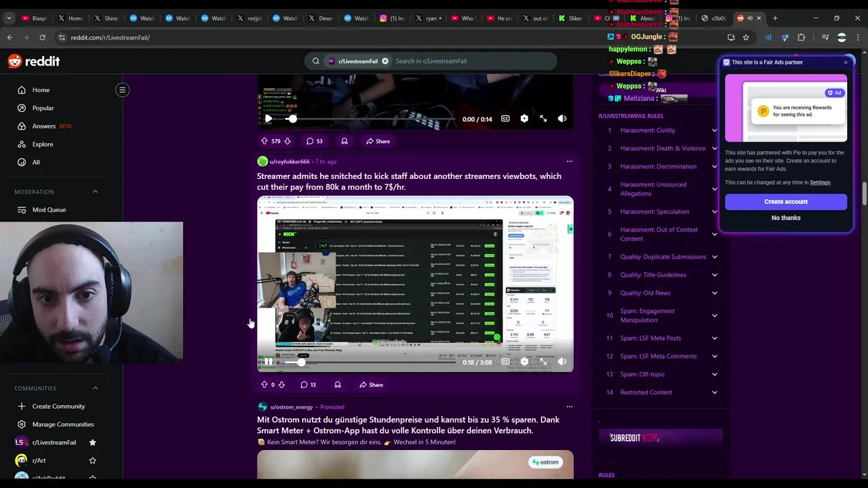868x488 pixels.
Task: Reload the page in browser
Action: click(42, 37)
